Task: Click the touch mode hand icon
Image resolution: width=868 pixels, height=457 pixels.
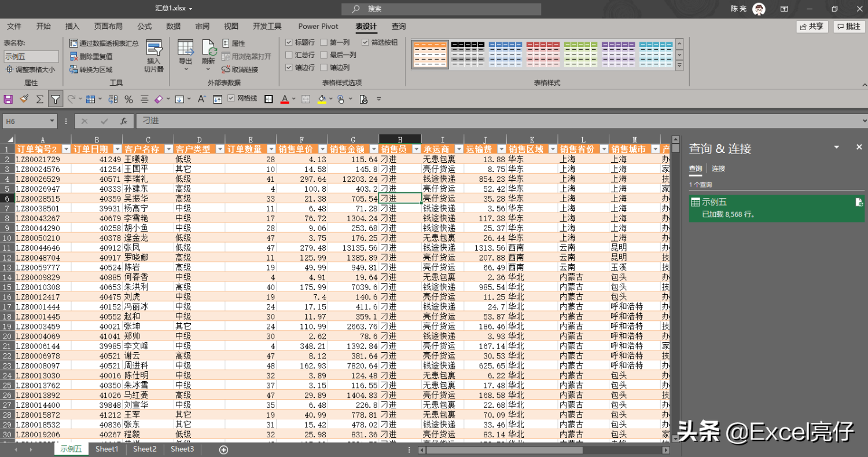Action: coord(341,99)
